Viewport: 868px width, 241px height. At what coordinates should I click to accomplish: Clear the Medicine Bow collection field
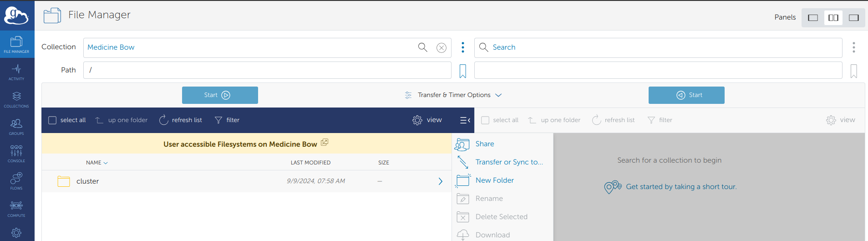(441, 48)
